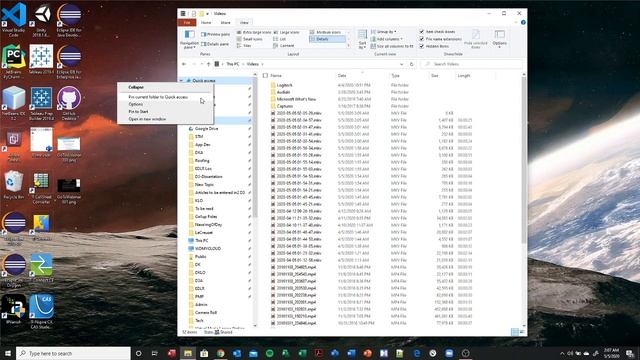Sort by the Name column header

tap(302, 76)
